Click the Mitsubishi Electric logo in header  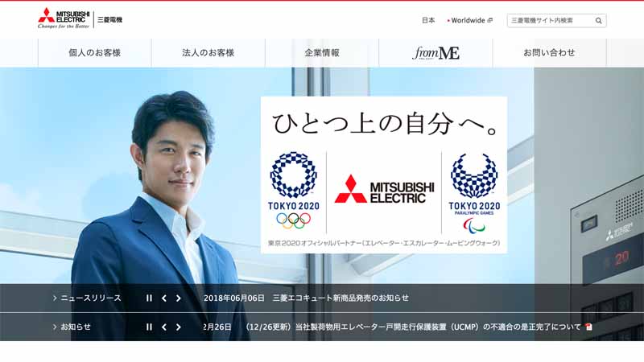click(x=80, y=18)
